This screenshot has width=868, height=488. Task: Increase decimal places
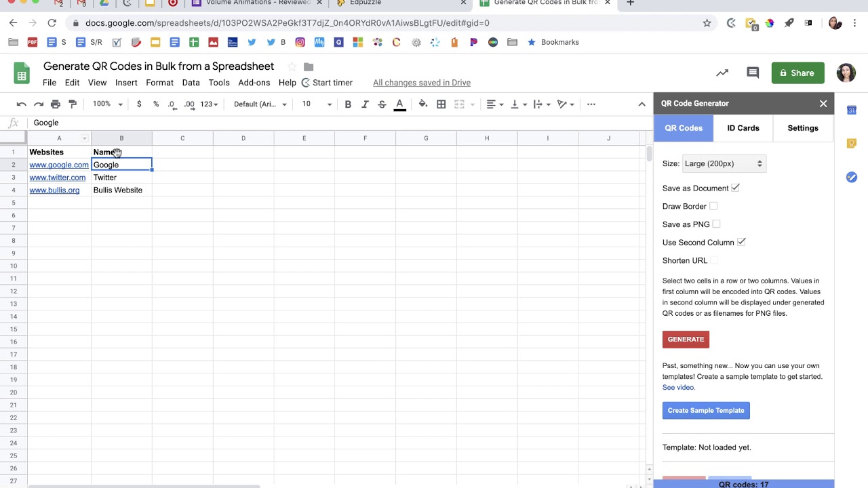point(190,104)
